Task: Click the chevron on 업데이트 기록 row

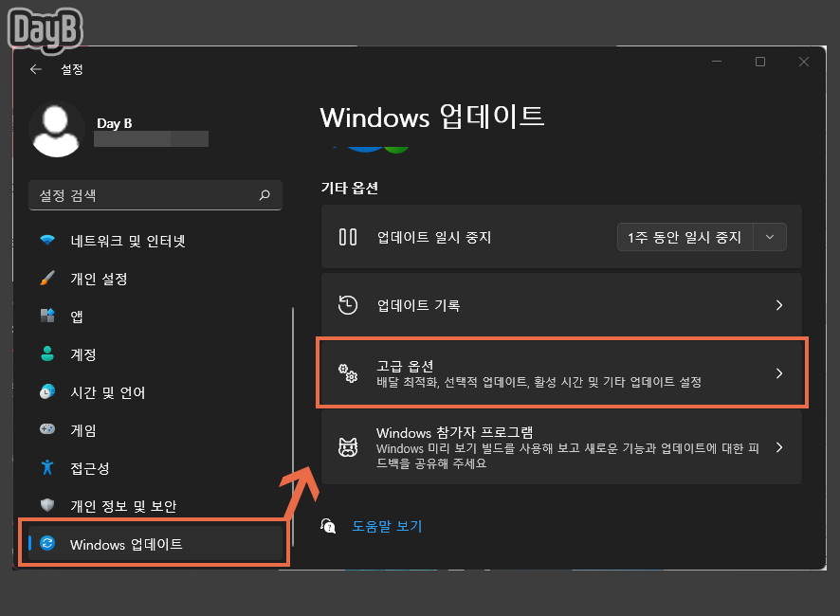Action: [x=779, y=305]
